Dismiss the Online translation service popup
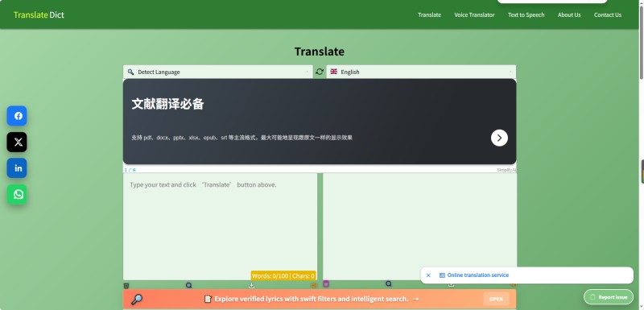 pos(428,275)
